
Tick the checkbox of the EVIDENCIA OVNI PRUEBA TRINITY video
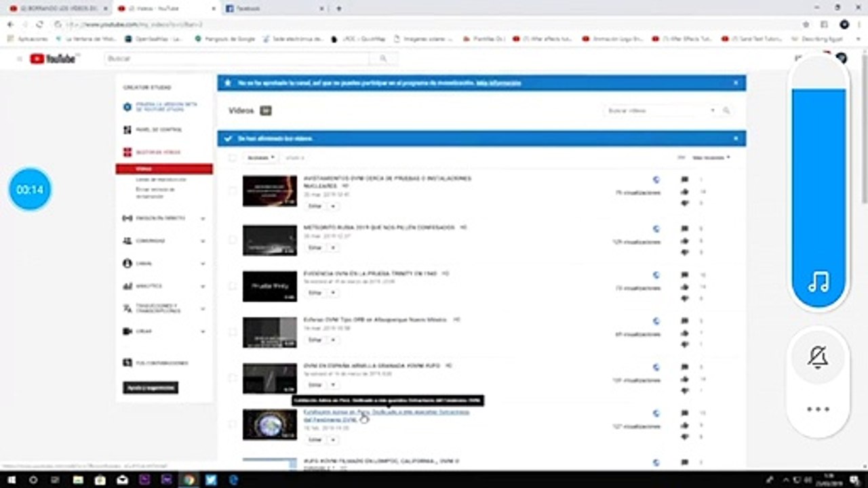(x=233, y=286)
